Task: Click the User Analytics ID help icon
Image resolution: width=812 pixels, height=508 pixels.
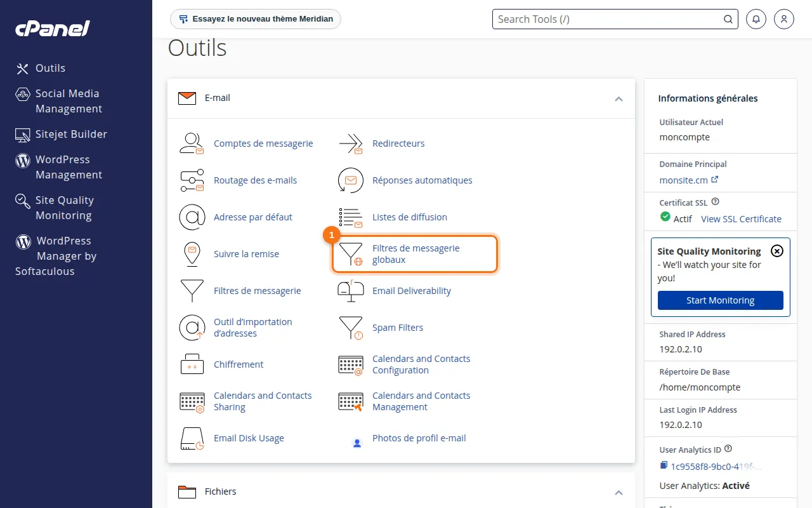Action: [728, 449]
